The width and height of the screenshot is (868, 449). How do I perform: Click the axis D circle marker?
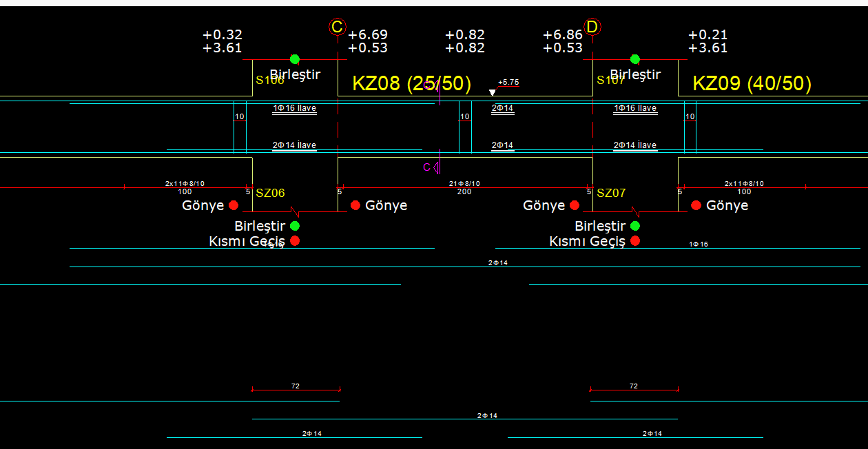coord(592,27)
